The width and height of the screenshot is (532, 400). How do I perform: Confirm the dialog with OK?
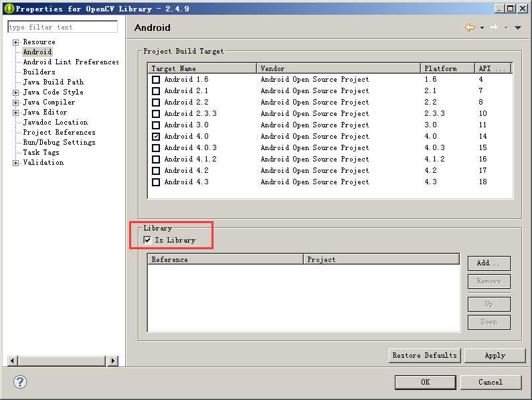[426, 382]
